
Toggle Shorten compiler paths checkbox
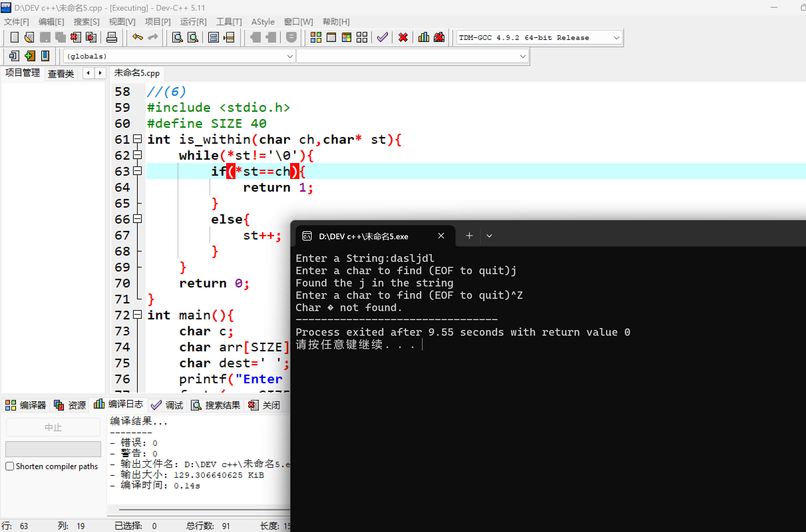10,466
